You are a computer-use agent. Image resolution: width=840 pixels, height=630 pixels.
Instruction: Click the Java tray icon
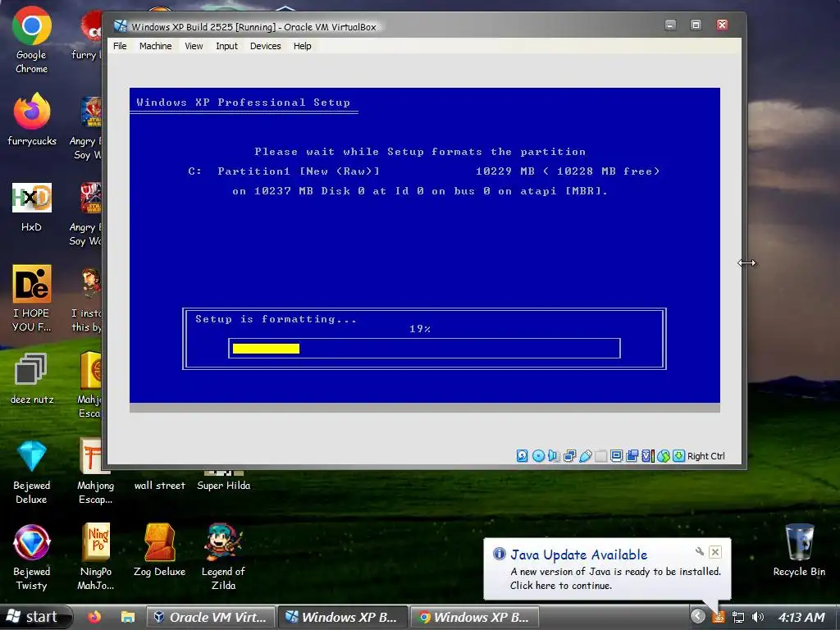719,617
